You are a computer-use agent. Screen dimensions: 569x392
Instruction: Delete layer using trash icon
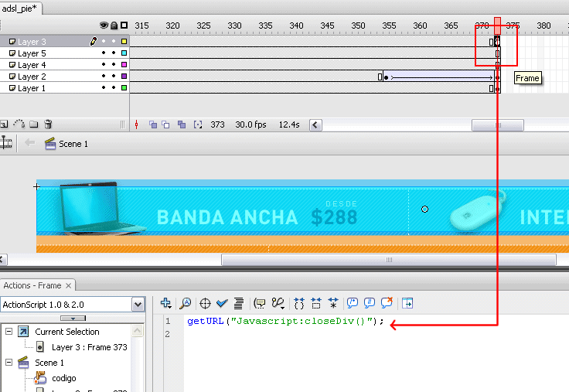[x=48, y=124]
